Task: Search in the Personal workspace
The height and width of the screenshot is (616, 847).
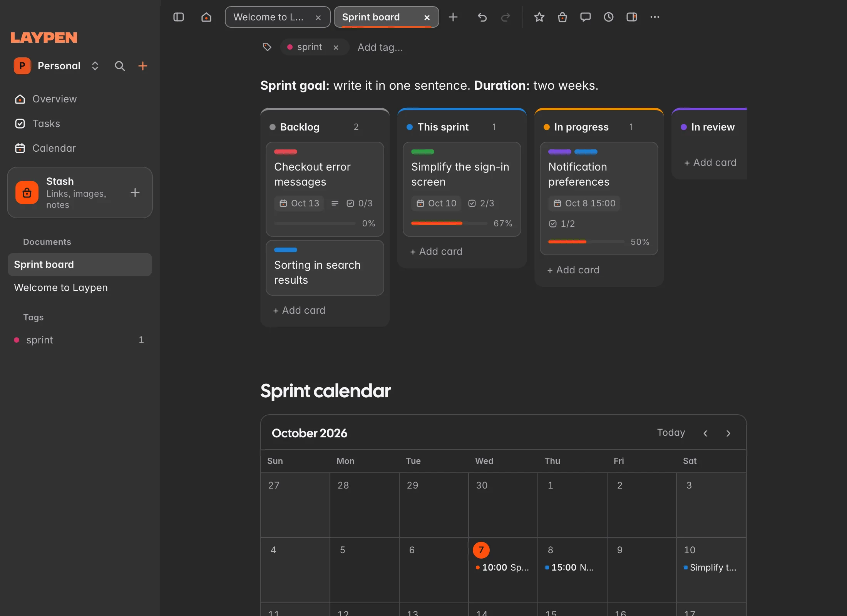Action: coord(120,66)
